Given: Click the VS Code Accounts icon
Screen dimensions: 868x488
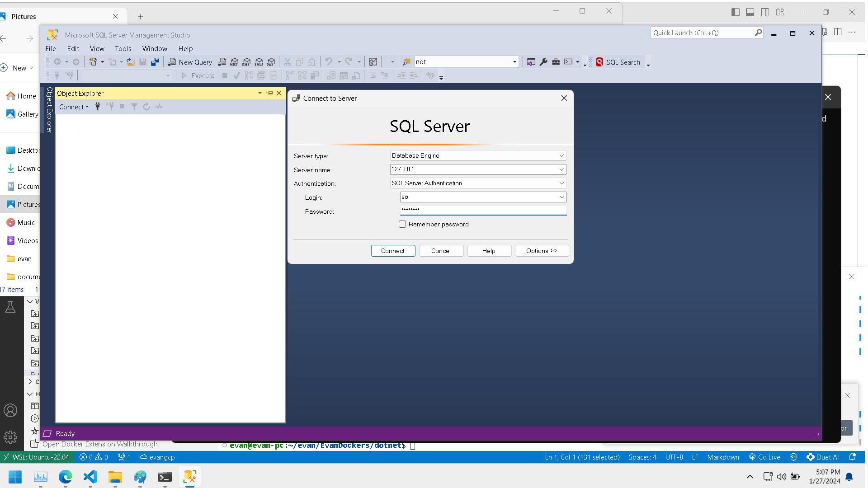Looking at the screenshot, I should pyautogui.click(x=10, y=410).
